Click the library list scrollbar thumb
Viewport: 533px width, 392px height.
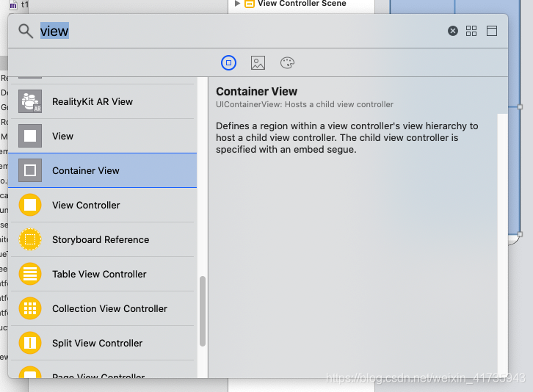click(x=203, y=311)
